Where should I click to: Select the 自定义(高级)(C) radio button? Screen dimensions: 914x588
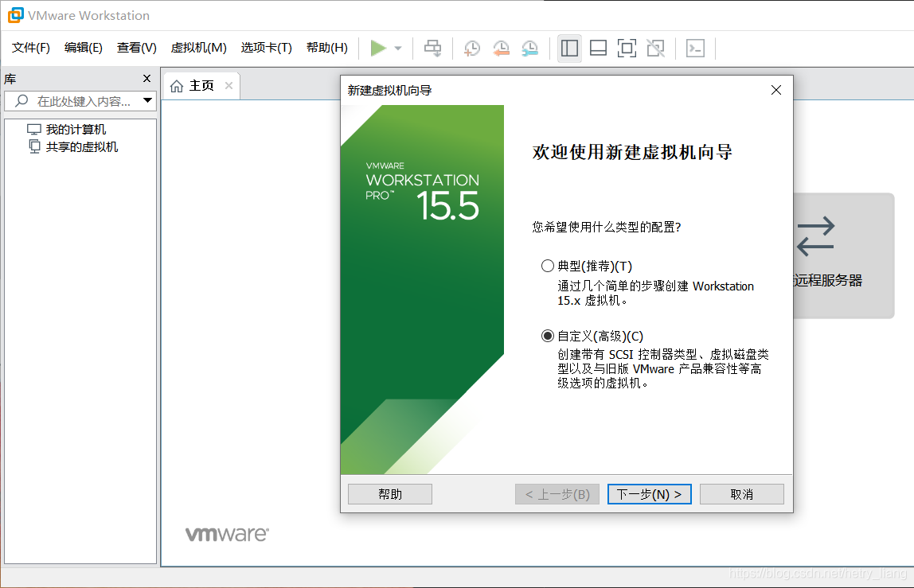pos(547,337)
